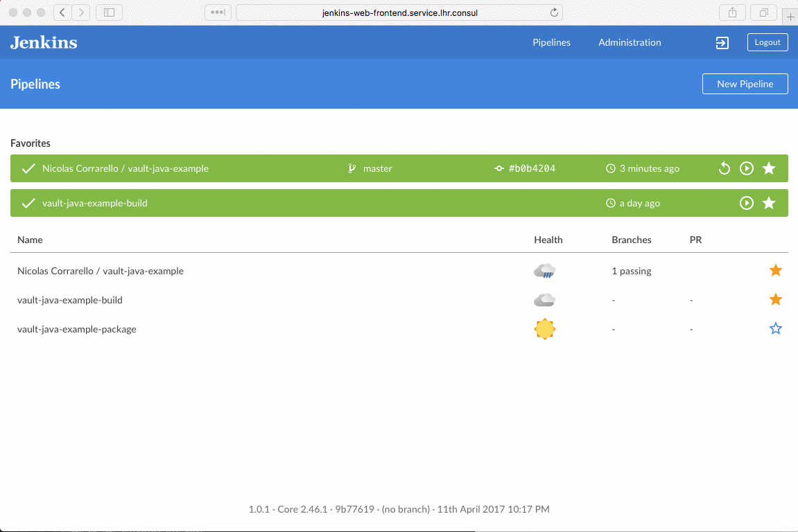
Task: Click the address bar with jenkins-web-frontend URL
Action: [x=399, y=12]
